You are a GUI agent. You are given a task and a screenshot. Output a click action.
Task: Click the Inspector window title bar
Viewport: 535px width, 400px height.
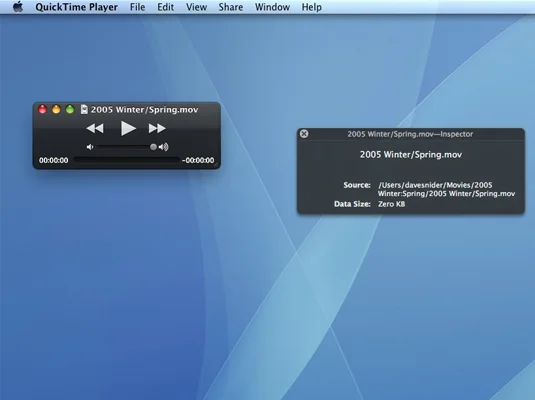click(410, 134)
